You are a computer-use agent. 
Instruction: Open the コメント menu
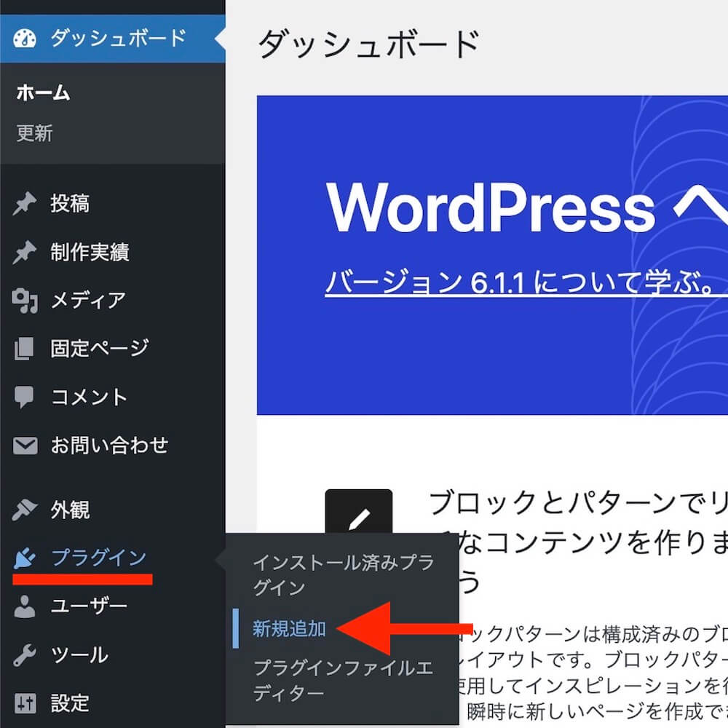[113, 397]
